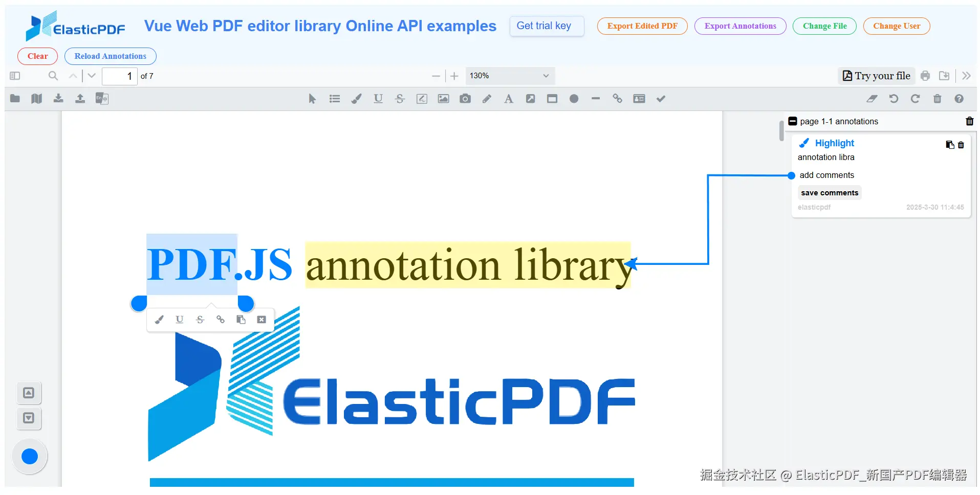The width and height of the screenshot is (980, 495).
Task: Select the signature tool icon
Action: (422, 99)
